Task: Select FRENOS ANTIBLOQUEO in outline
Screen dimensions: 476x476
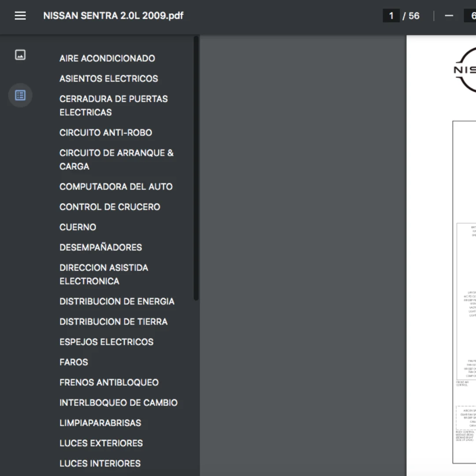Action: [x=109, y=383]
